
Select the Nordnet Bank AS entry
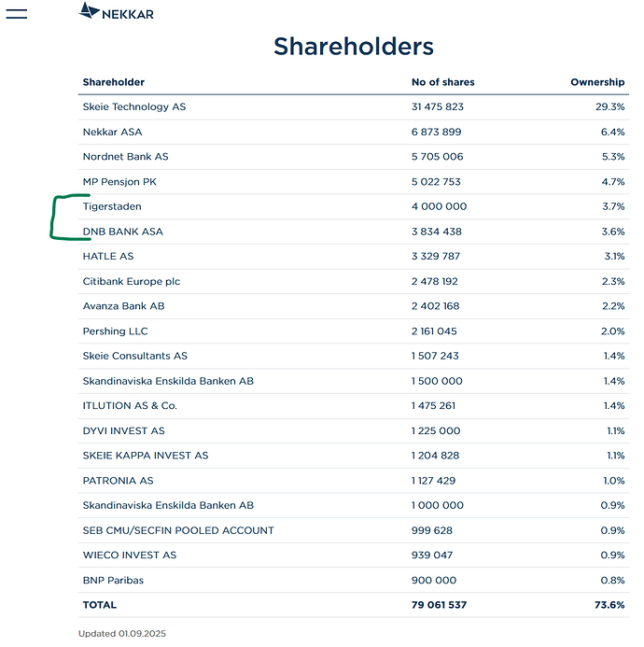pyautogui.click(x=125, y=157)
